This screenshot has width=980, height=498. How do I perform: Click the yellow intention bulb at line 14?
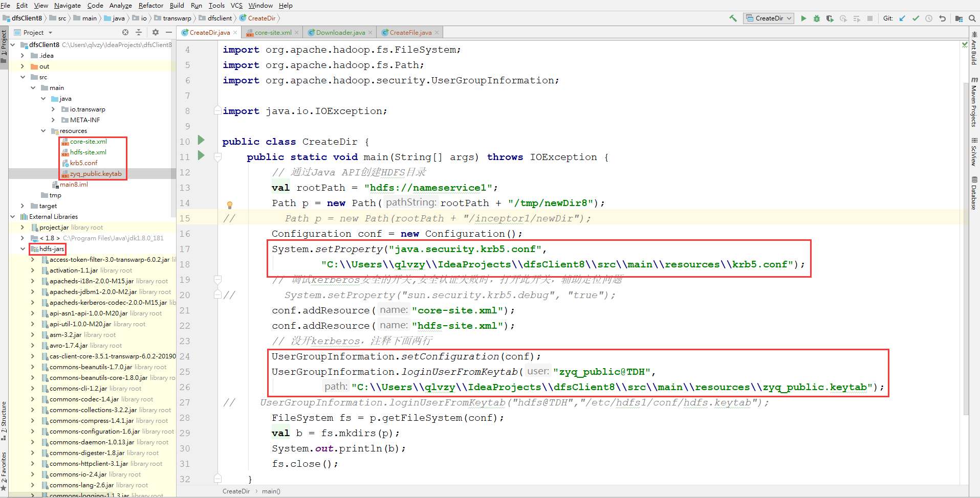tap(230, 205)
